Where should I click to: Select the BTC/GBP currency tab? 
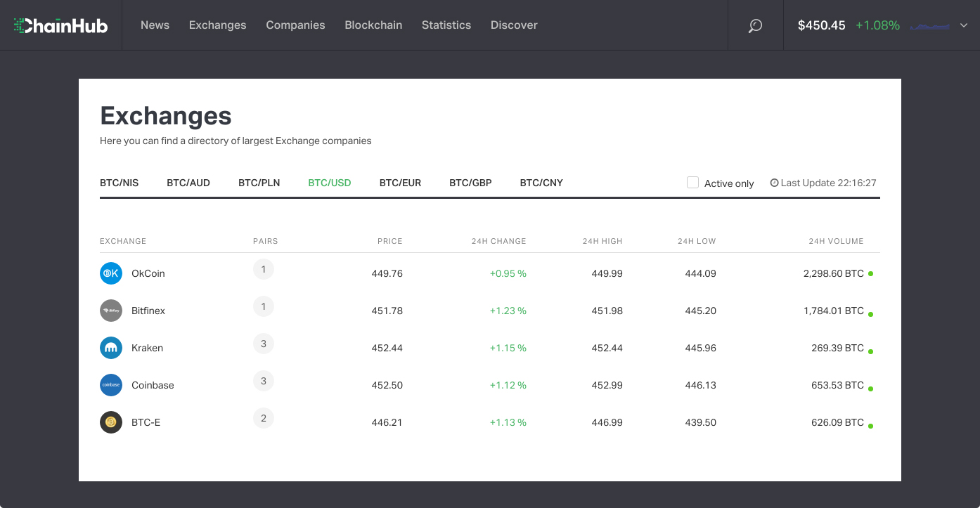click(470, 183)
